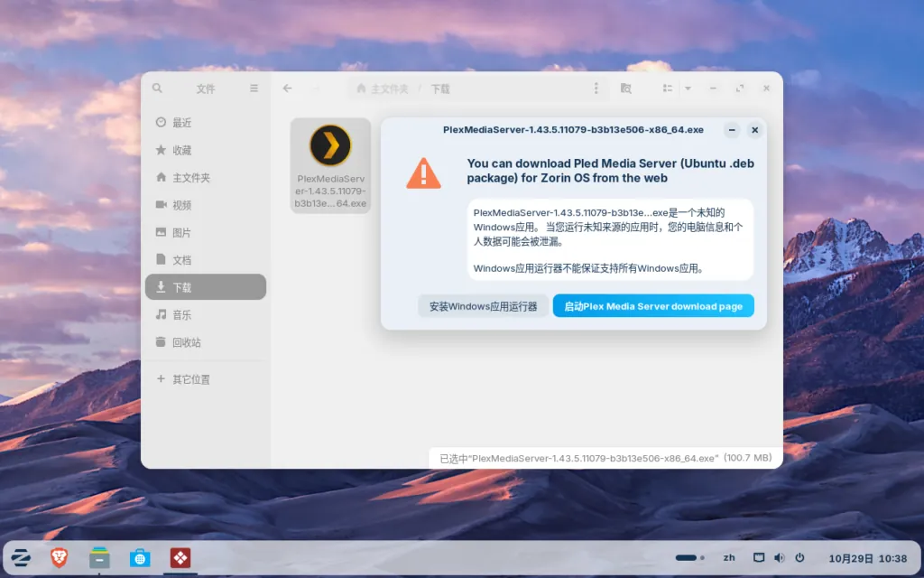The height and width of the screenshot is (578, 924).
Task: Close the PlexMediaServer warning dialog
Action: [755, 130]
